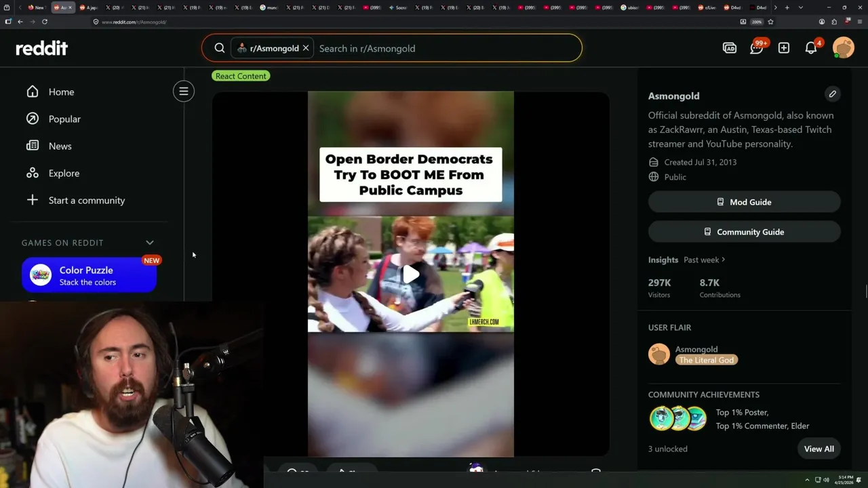The image size is (868, 488).
Task: Click the News newspaper icon
Action: click(33, 146)
